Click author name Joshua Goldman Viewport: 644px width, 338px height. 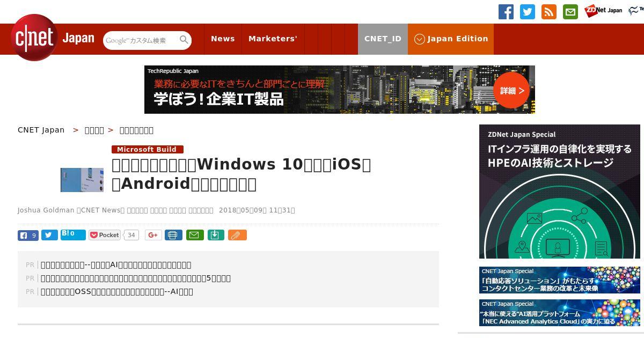(x=46, y=210)
